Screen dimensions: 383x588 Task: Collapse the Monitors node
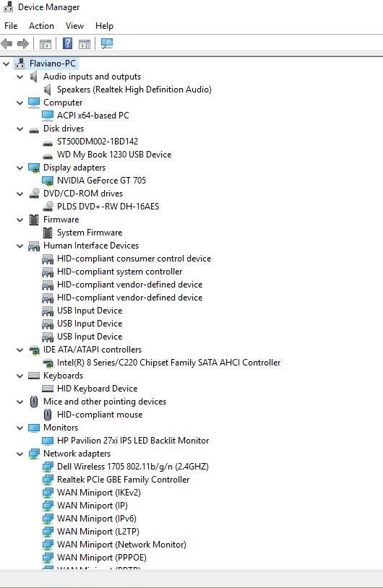[x=20, y=428]
